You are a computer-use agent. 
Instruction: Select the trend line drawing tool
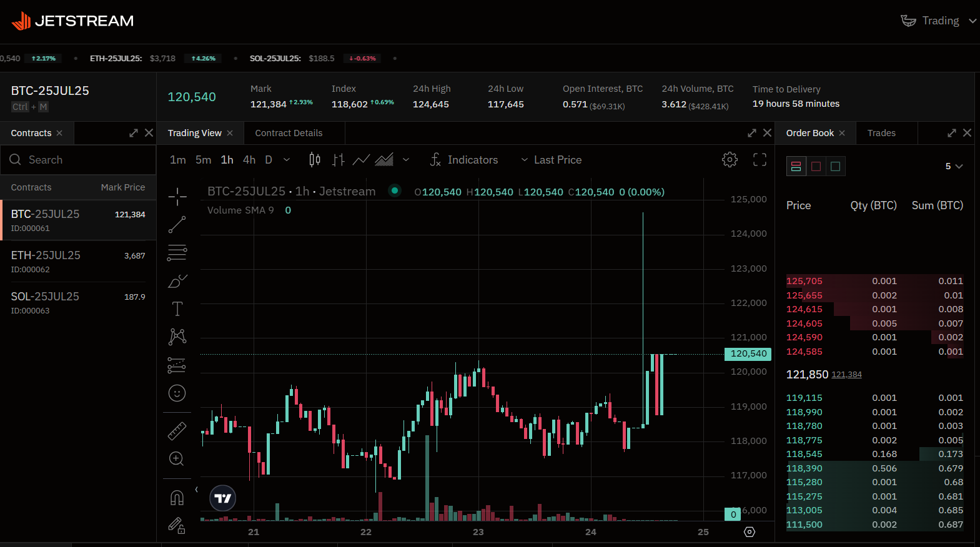[177, 225]
